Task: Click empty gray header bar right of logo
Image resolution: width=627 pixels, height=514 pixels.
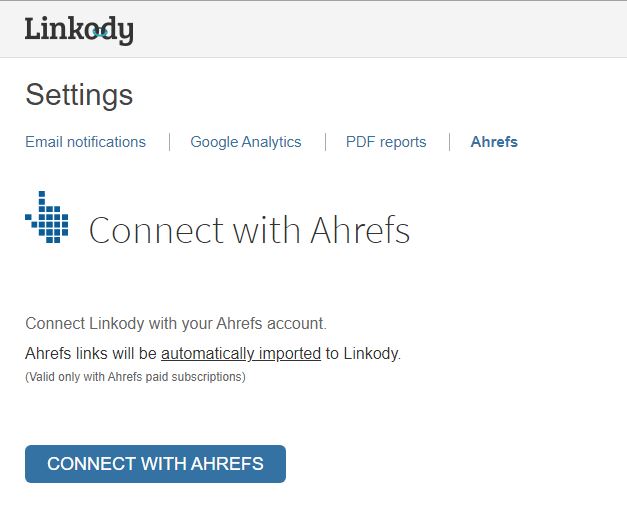Action: point(400,29)
